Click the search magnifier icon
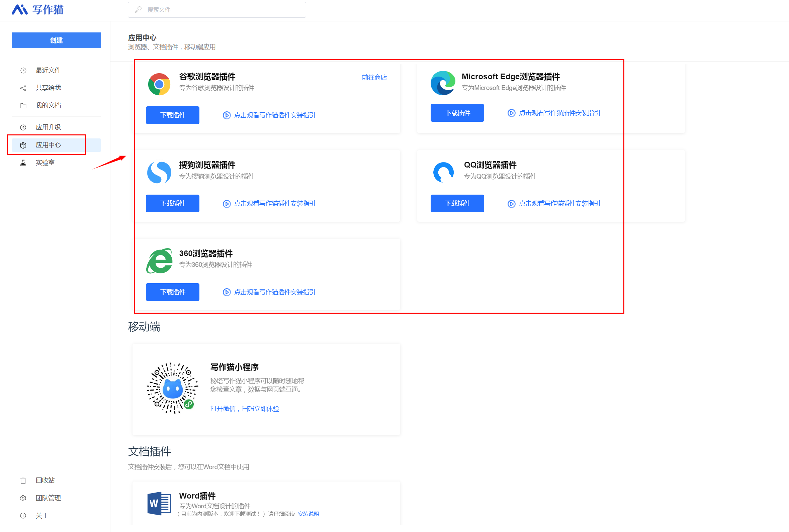This screenshot has height=532, width=789. click(138, 10)
